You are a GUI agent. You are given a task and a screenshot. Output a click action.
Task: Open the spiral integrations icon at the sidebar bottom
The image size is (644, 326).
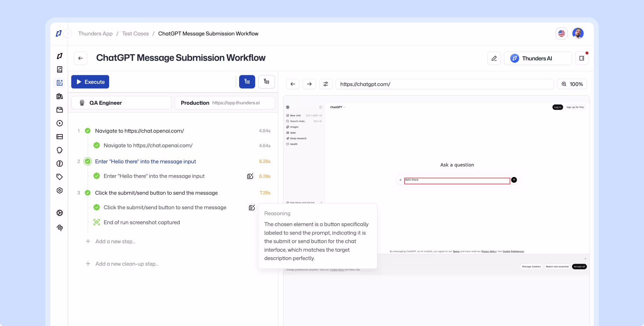click(x=60, y=228)
